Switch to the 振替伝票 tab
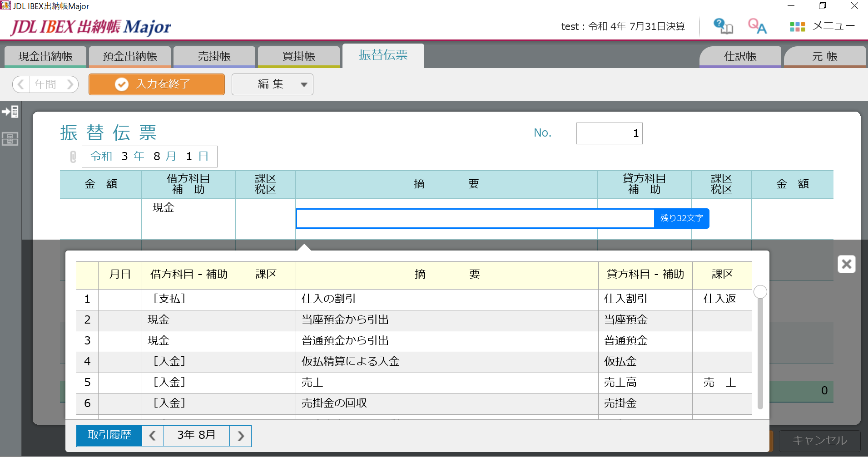868x457 pixels. [383, 55]
